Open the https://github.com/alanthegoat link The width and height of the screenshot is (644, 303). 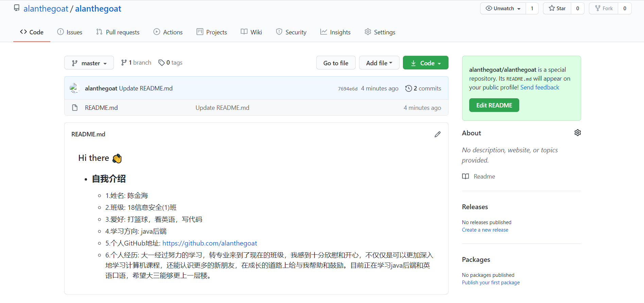coord(210,243)
